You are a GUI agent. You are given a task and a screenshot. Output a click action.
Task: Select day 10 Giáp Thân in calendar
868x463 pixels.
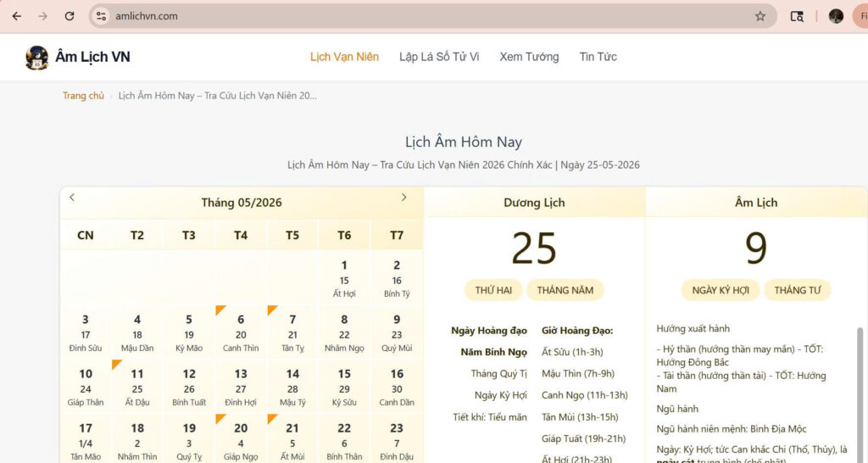pyautogui.click(x=86, y=388)
